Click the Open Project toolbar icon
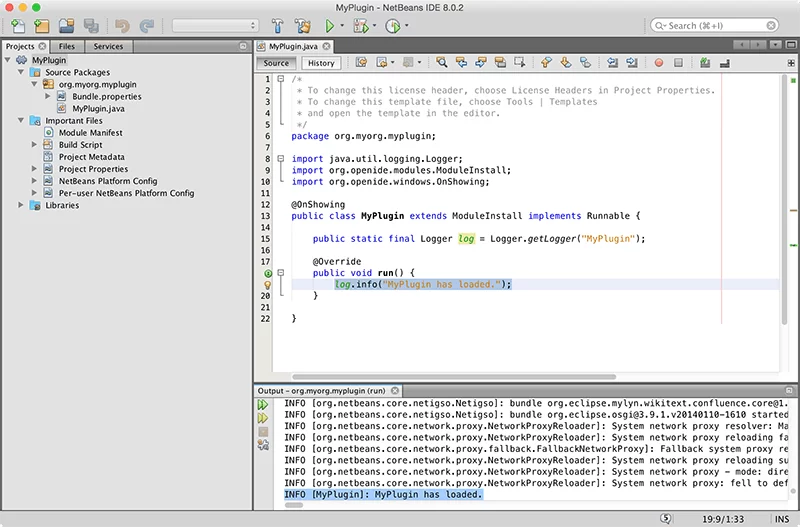The image size is (800, 527). tap(66, 26)
